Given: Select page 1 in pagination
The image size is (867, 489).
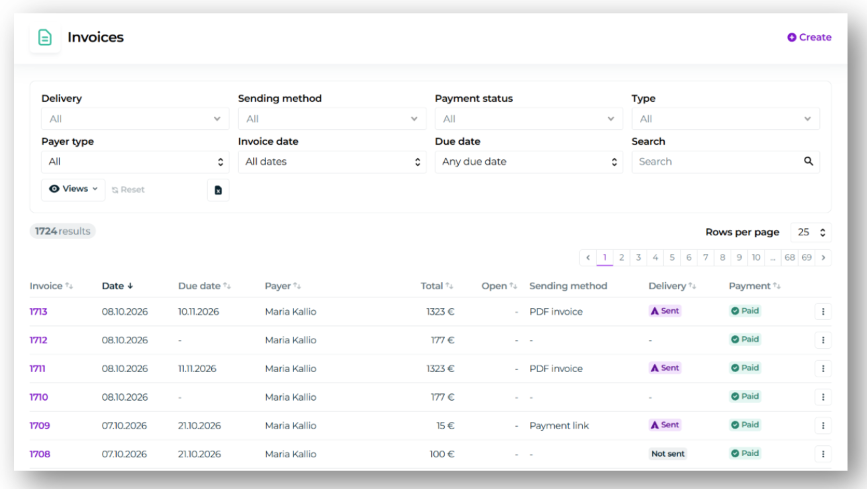Looking at the screenshot, I should click(605, 257).
